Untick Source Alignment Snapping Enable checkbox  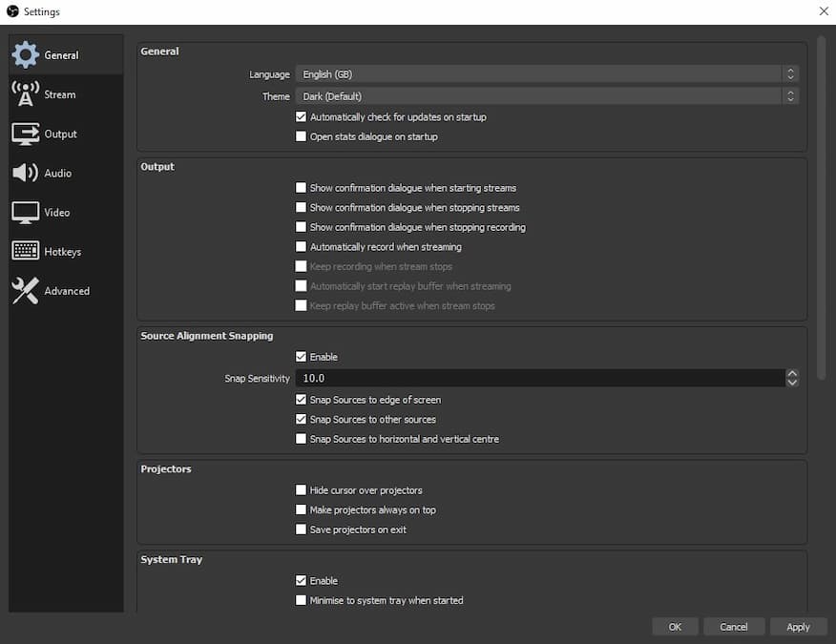point(301,357)
